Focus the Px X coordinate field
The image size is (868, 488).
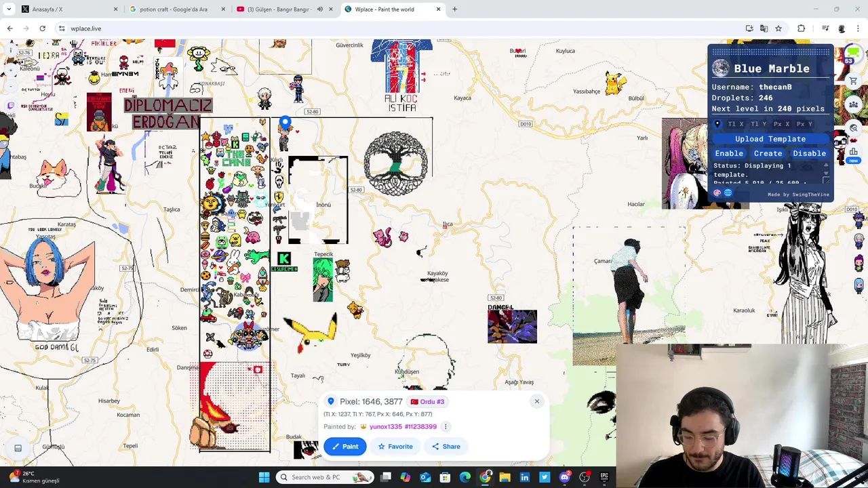click(x=781, y=124)
